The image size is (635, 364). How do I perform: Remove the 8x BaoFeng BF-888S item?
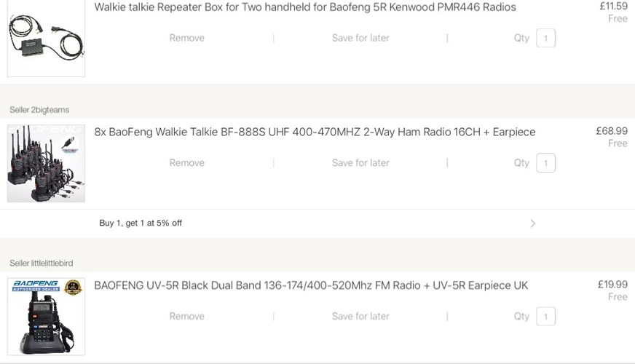(186, 163)
